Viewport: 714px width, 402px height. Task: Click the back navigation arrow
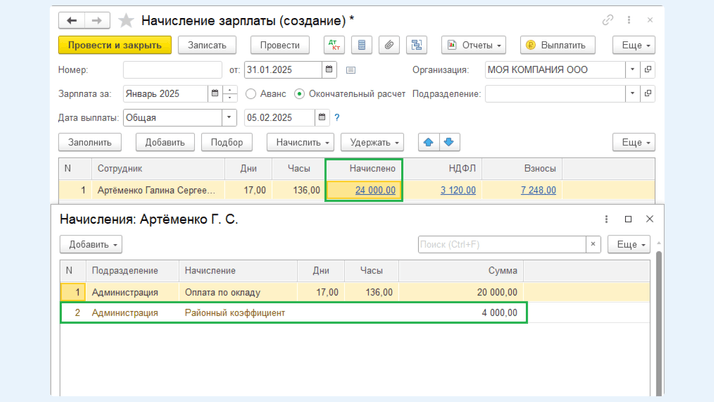click(x=73, y=20)
